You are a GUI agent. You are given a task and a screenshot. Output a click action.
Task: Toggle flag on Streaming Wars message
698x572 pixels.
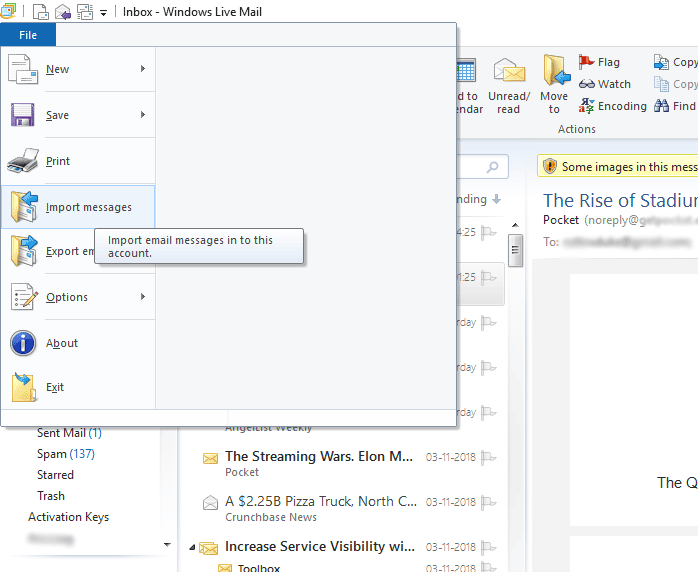[x=488, y=457]
